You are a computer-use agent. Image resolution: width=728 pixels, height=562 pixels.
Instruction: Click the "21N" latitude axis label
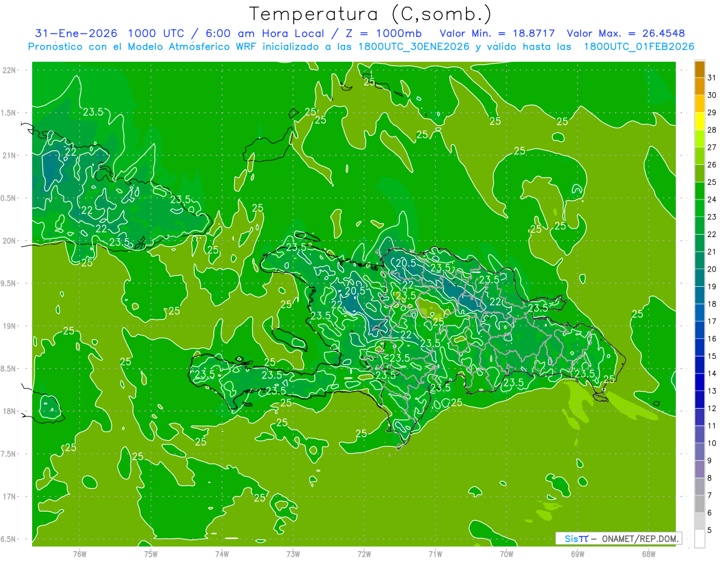click(9, 155)
